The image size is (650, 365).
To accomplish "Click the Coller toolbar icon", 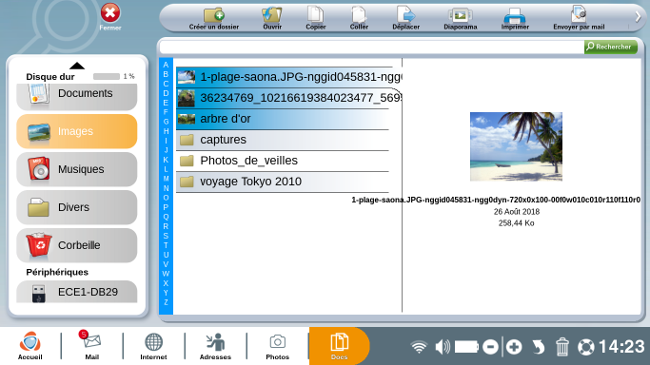I will point(359,15).
